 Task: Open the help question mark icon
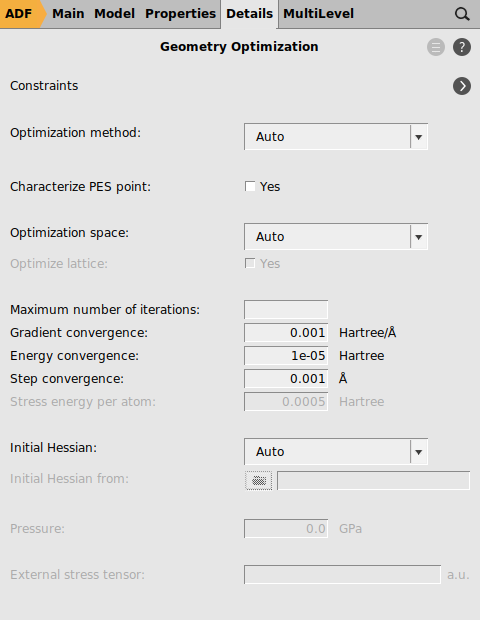click(x=462, y=47)
